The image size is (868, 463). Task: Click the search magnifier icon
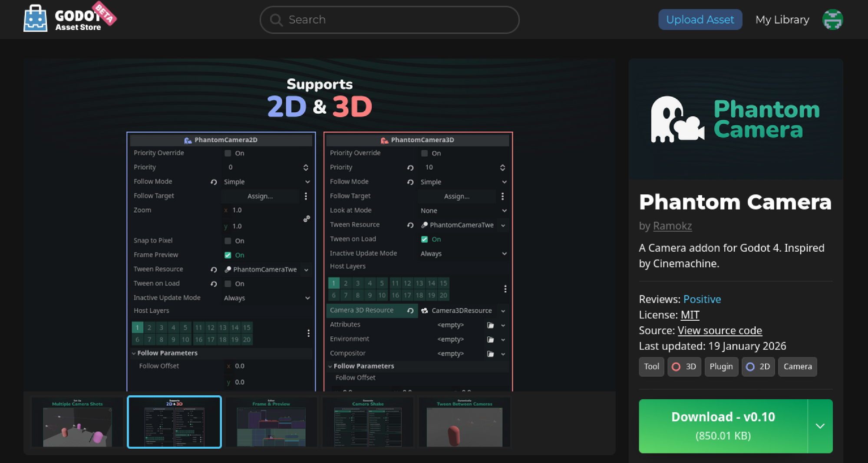point(276,20)
